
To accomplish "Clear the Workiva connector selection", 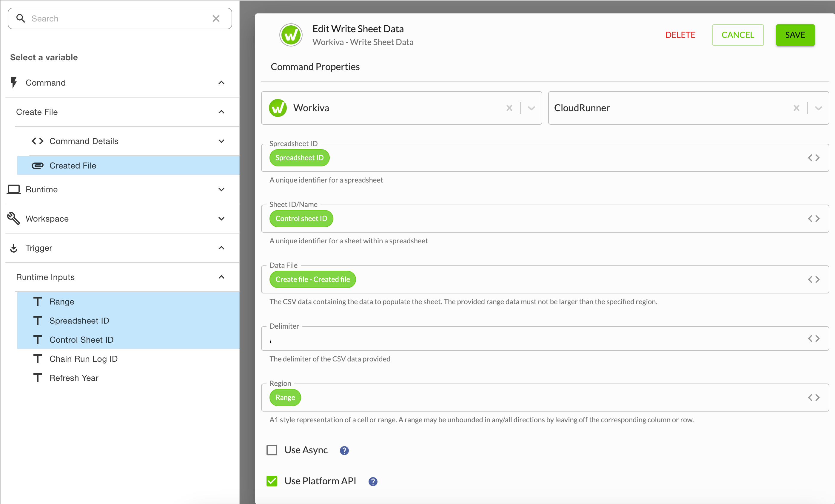I will [x=509, y=108].
